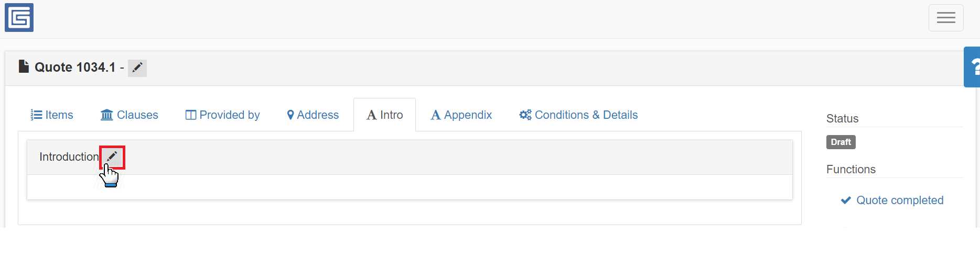Click the document icon beside Quote 1034.1

tap(24, 66)
